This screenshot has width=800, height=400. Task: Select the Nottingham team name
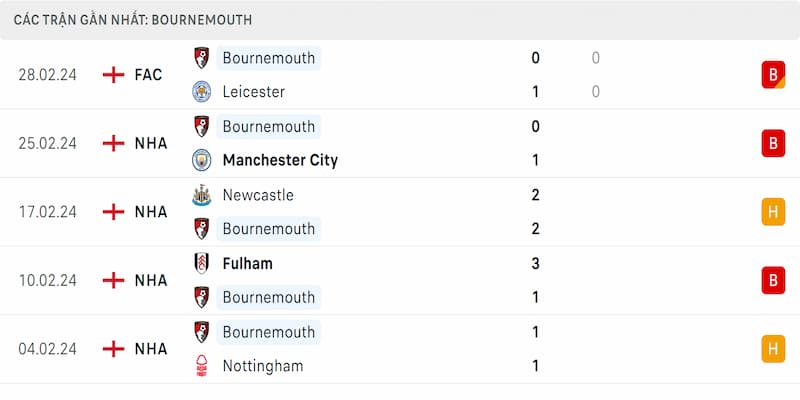pos(263,366)
